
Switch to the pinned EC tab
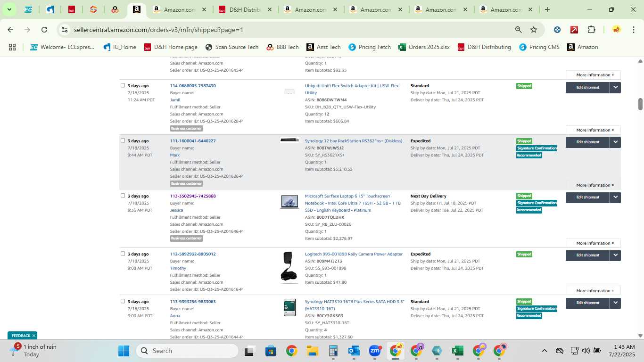coord(28,9)
